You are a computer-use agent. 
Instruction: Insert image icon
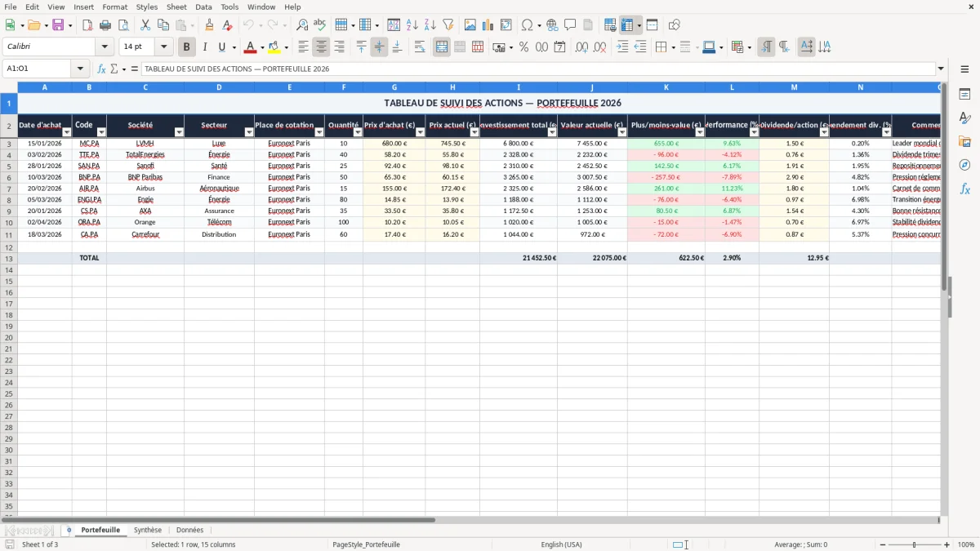point(470,25)
